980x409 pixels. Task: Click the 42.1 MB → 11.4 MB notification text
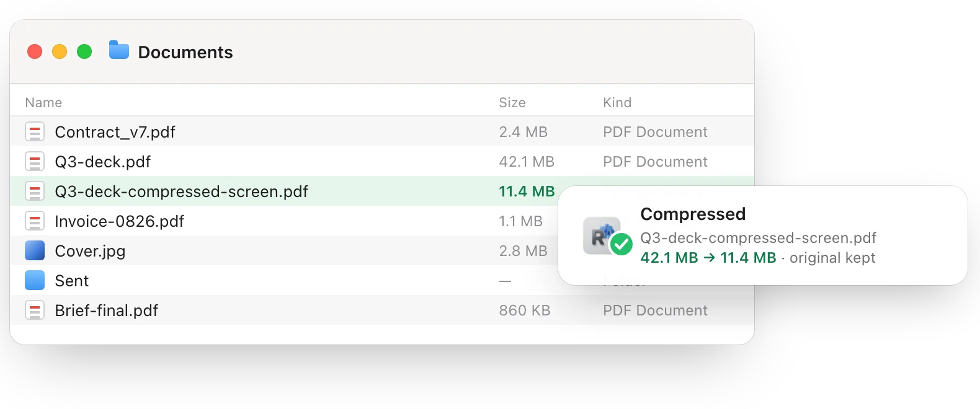pyautogui.click(x=708, y=258)
